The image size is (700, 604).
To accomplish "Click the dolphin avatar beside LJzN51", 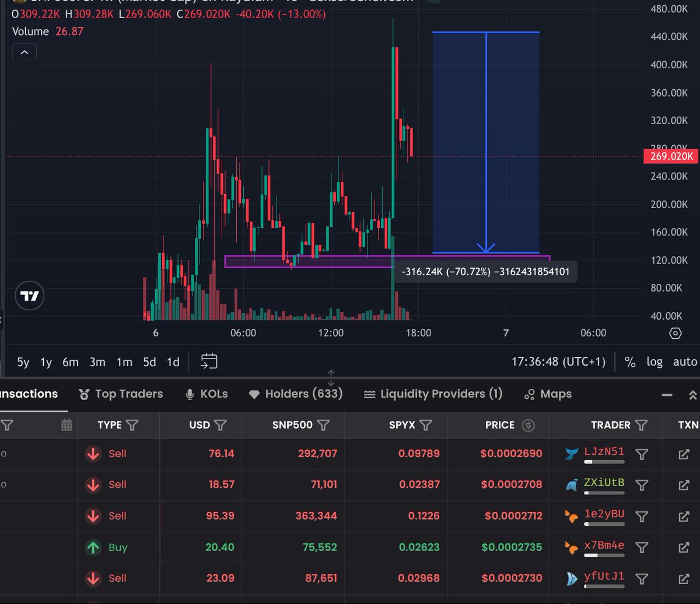I will 572,454.
